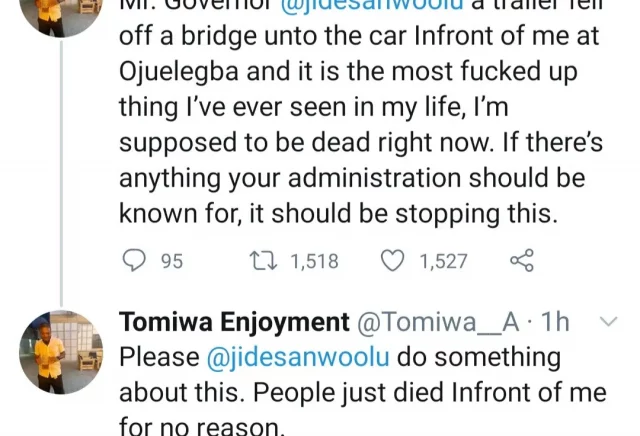Click the 1,518 retweets count
Image resolution: width=640 pixels, height=436 pixels.
[x=314, y=262]
